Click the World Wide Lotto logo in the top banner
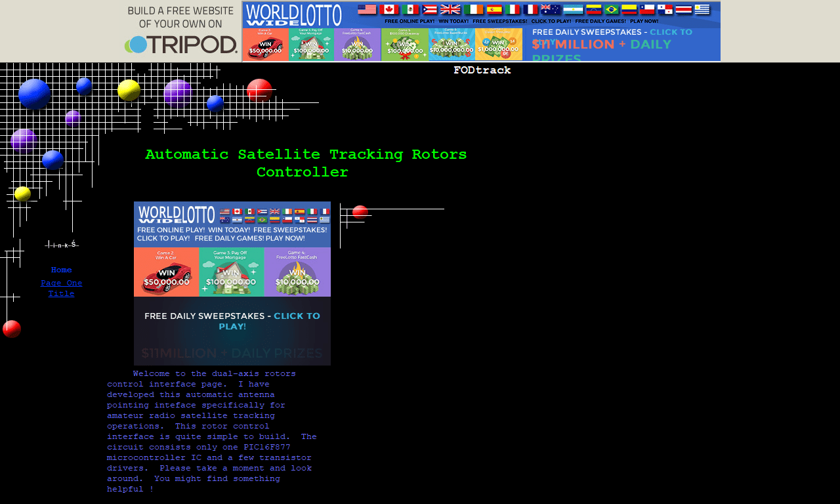The width and height of the screenshot is (840, 504). [294, 14]
